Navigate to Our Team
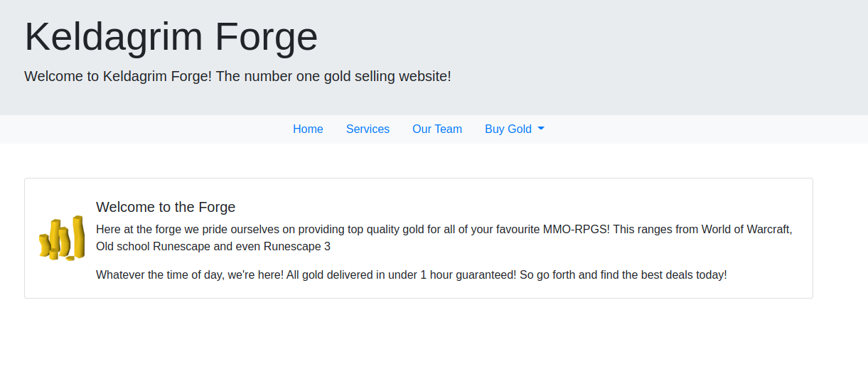868x379 pixels. (437, 129)
